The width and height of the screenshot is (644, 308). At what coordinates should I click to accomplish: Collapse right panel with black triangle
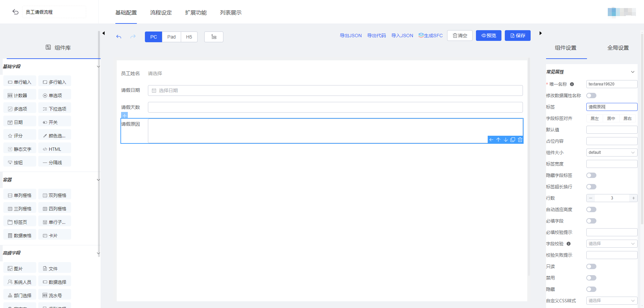(x=540, y=33)
